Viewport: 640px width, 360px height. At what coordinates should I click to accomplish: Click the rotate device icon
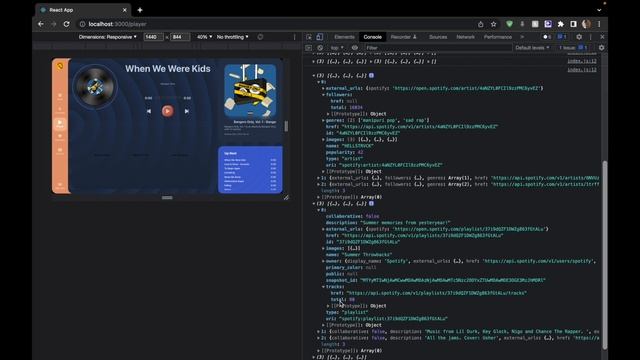click(x=260, y=37)
